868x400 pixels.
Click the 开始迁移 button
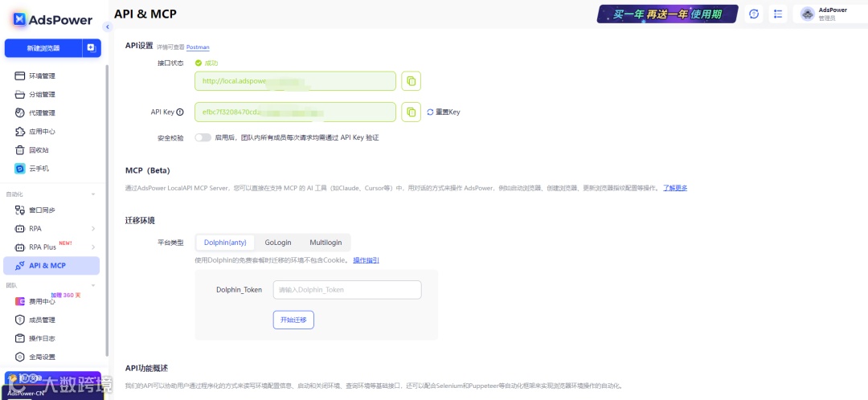(x=293, y=320)
